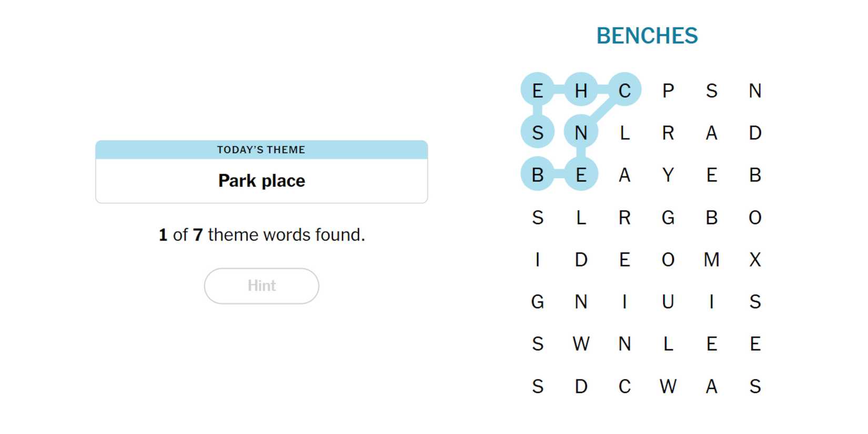
Task: Click the highlighted letter B
Action: [x=537, y=175]
